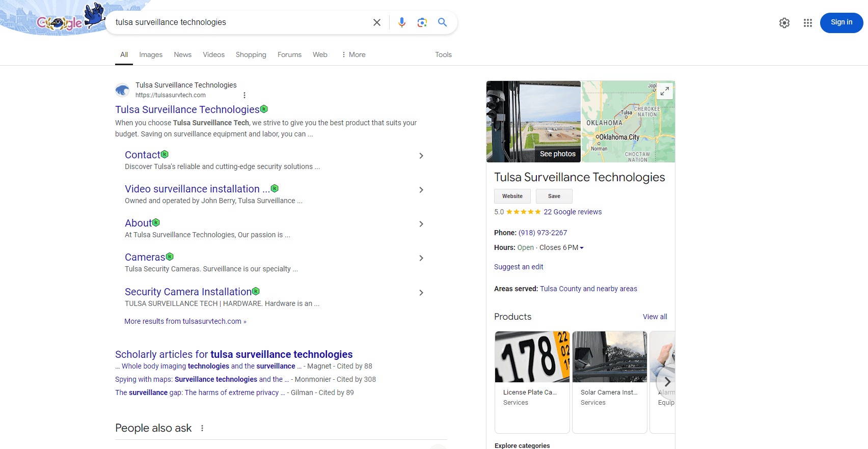Screen dimensions: 868x449
Task: Open People also ask options menu
Action: (202, 428)
